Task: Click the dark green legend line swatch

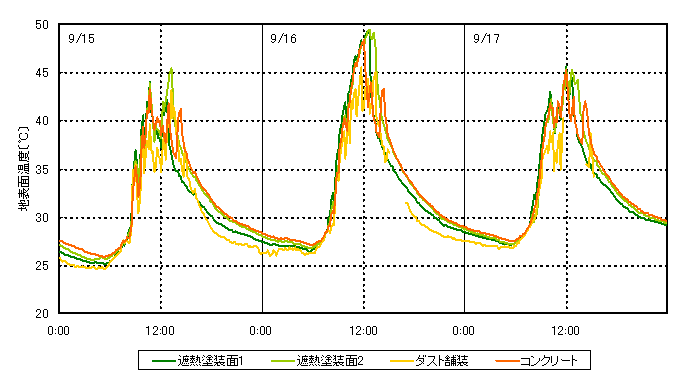Action: [164, 361]
